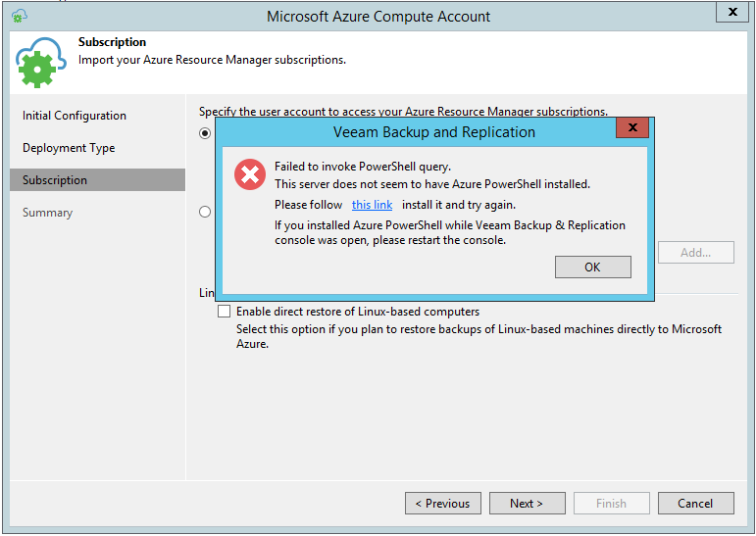The height and width of the screenshot is (536, 756).
Task: Select the Deployment Type step
Action: click(x=69, y=148)
